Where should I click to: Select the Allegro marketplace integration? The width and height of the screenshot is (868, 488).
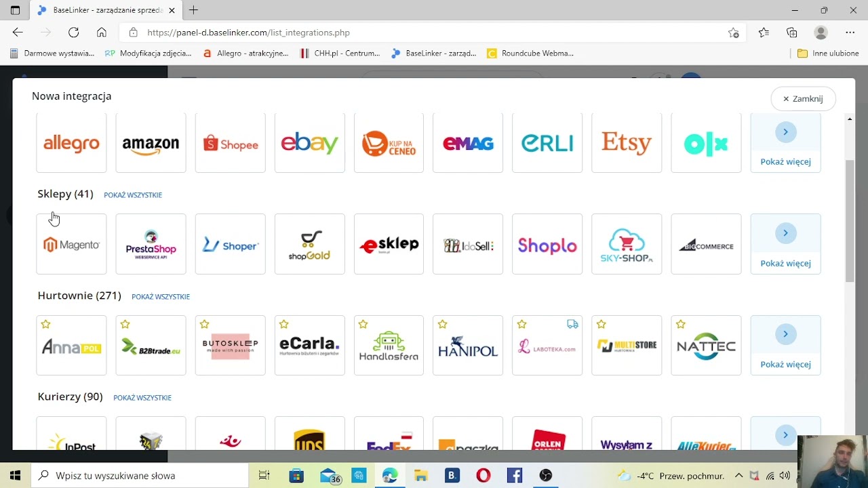[x=71, y=143]
